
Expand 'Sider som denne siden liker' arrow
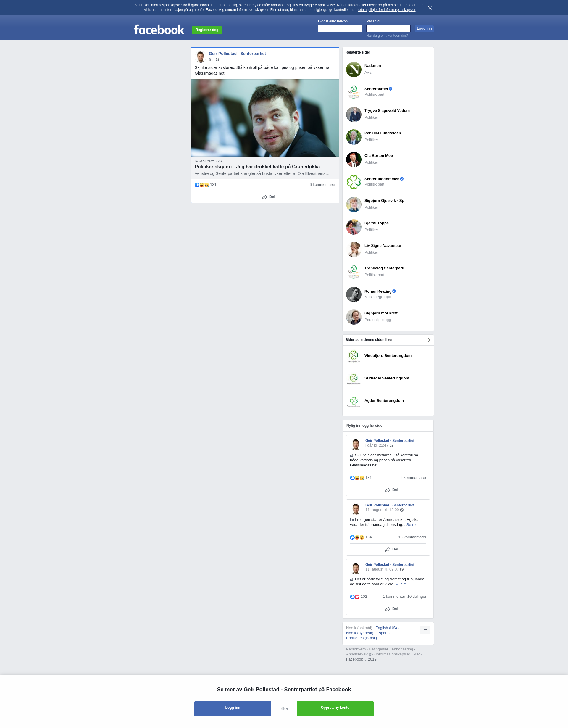pyautogui.click(x=429, y=340)
